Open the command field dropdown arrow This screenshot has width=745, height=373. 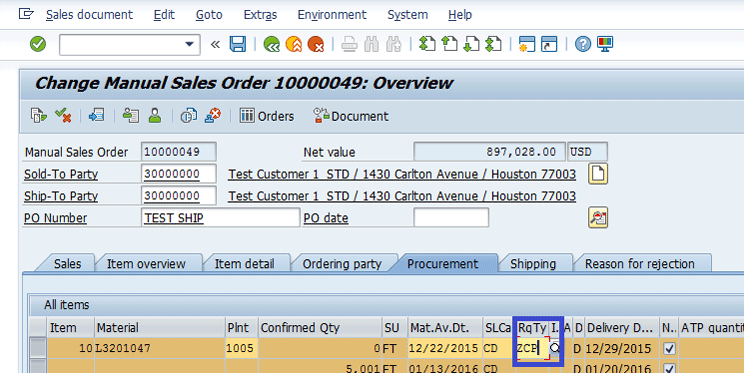189,44
